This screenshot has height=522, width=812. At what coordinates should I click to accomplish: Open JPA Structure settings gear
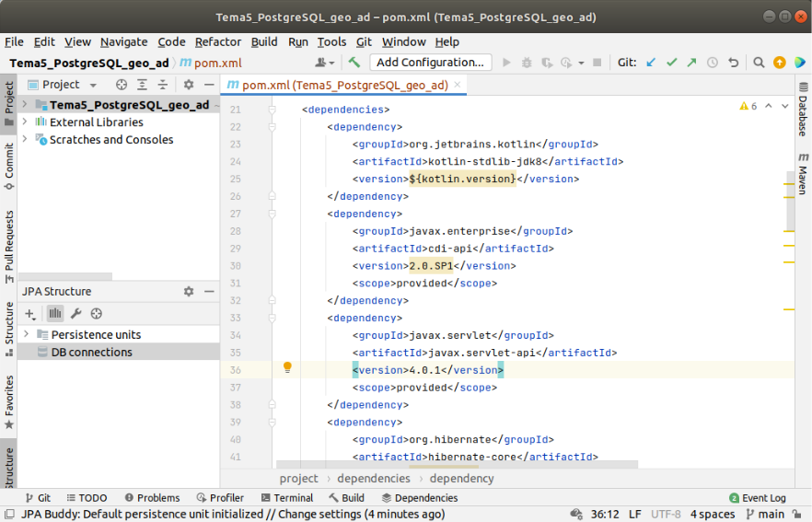(189, 292)
